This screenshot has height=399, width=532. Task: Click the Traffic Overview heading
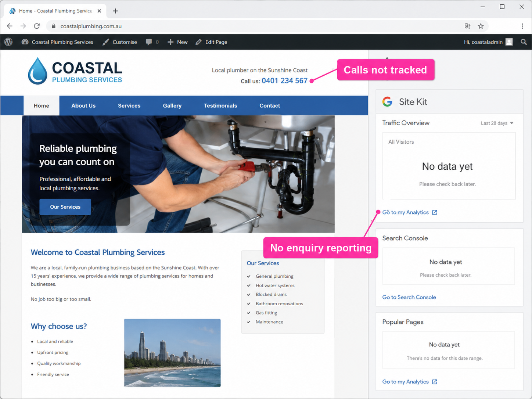(x=406, y=123)
